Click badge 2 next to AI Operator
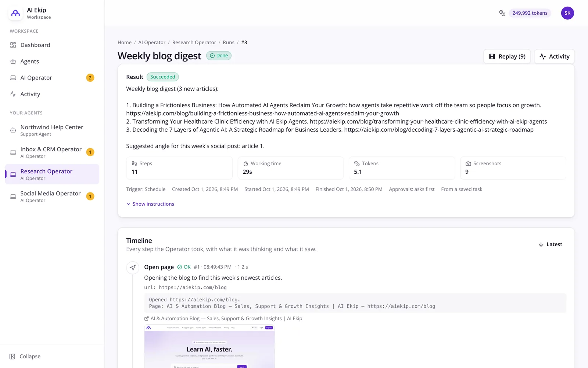 click(90, 78)
